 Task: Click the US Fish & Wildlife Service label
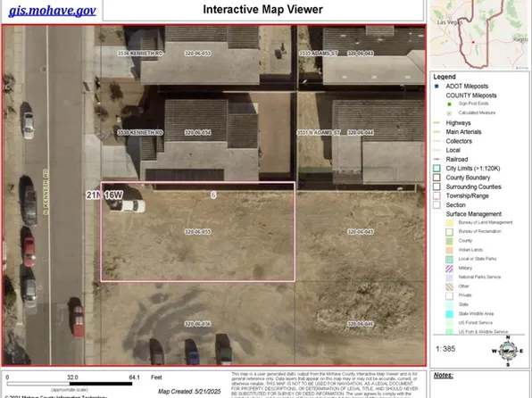pyautogui.click(x=483, y=331)
